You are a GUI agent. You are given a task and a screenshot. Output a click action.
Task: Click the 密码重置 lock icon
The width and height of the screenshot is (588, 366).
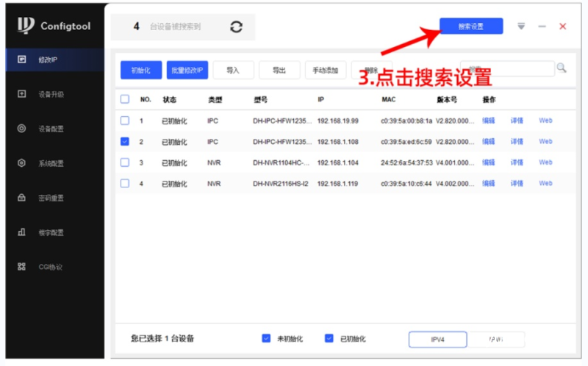[22, 197]
